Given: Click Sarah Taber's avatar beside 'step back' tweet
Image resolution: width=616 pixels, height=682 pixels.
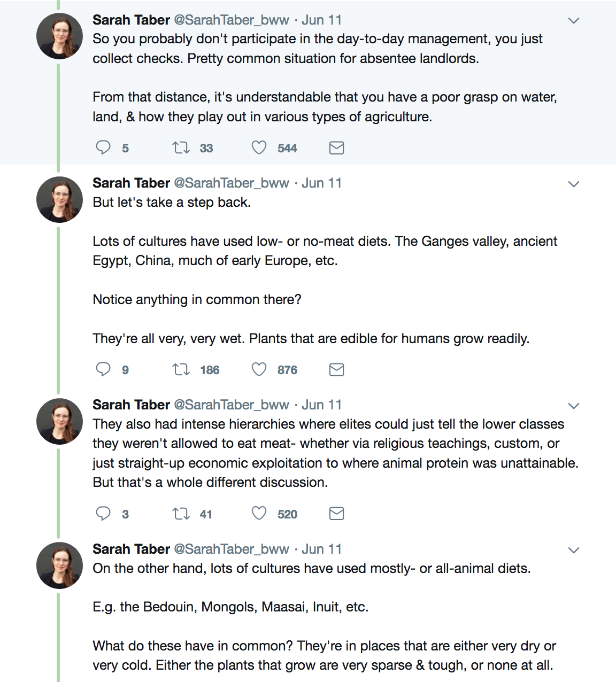Looking at the screenshot, I should click(x=59, y=199).
